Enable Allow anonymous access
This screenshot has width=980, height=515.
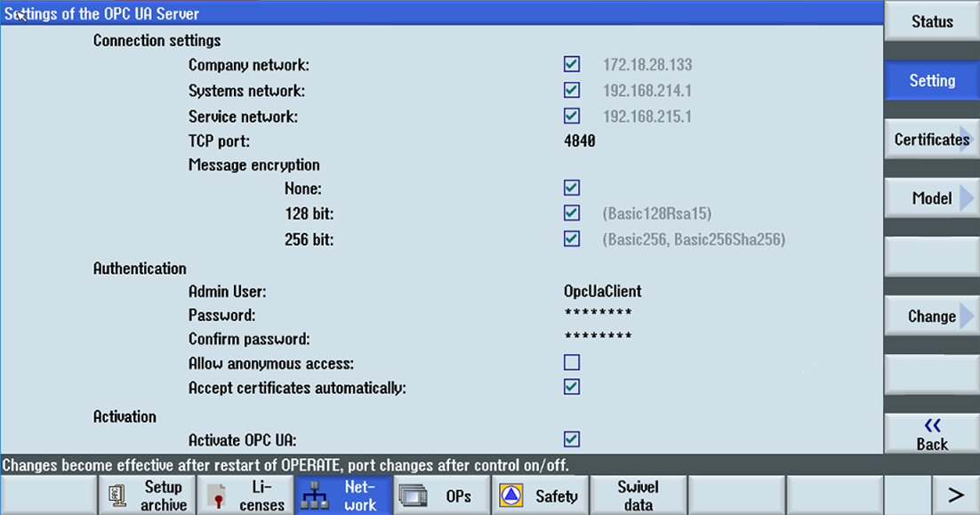[571, 361]
